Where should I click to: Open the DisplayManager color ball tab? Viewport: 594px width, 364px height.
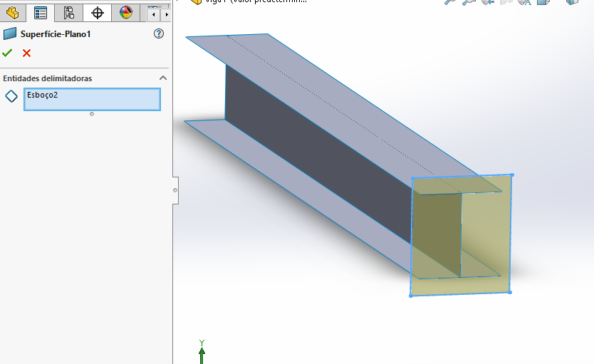(126, 13)
